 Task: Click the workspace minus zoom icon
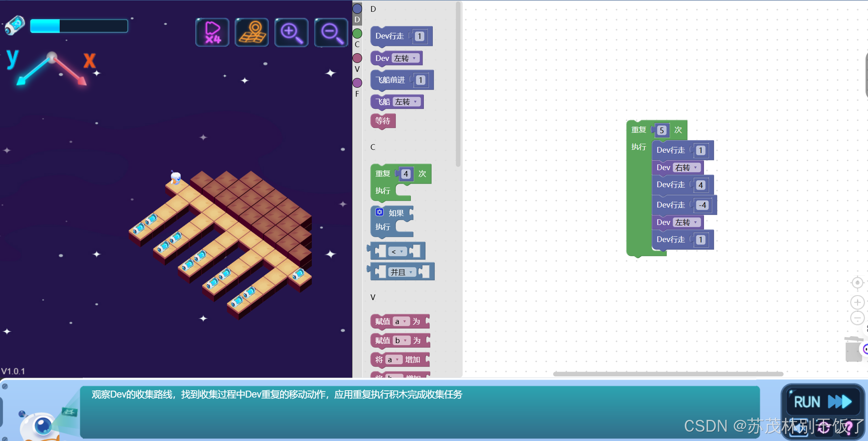(857, 318)
